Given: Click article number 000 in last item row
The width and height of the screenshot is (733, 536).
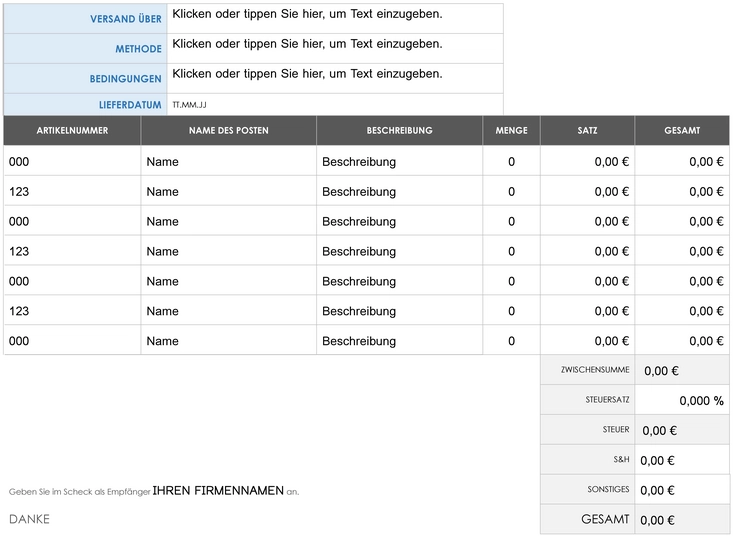Looking at the screenshot, I should click(19, 341).
